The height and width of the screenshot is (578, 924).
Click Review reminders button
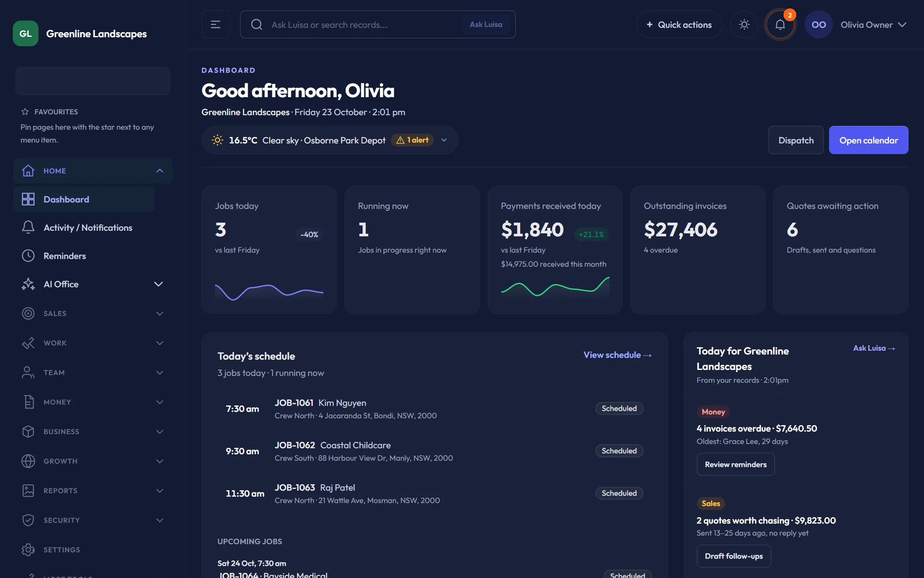click(736, 464)
